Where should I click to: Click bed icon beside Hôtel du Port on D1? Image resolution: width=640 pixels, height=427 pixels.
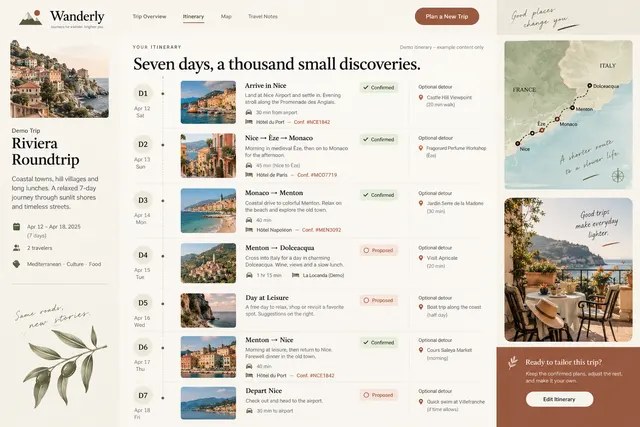pos(249,122)
